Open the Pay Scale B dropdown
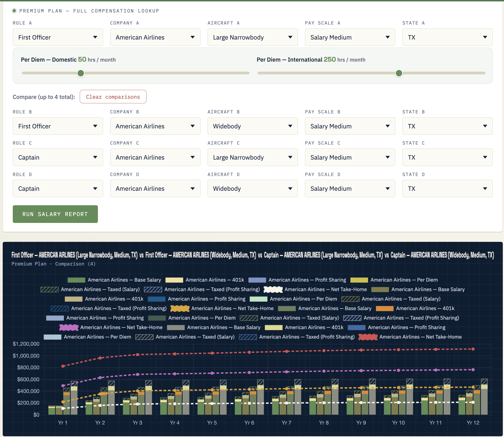Viewport: 504px width, 437px height. coord(350,126)
